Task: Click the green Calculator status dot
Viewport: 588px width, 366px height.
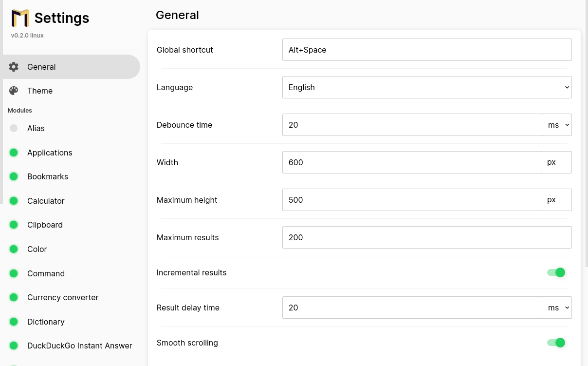Action: [14, 201]
